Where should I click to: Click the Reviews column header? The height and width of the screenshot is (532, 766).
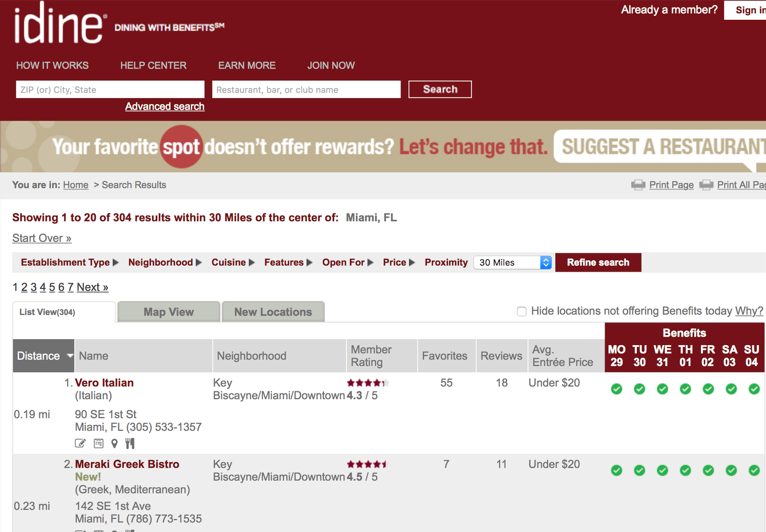[502, 356]
